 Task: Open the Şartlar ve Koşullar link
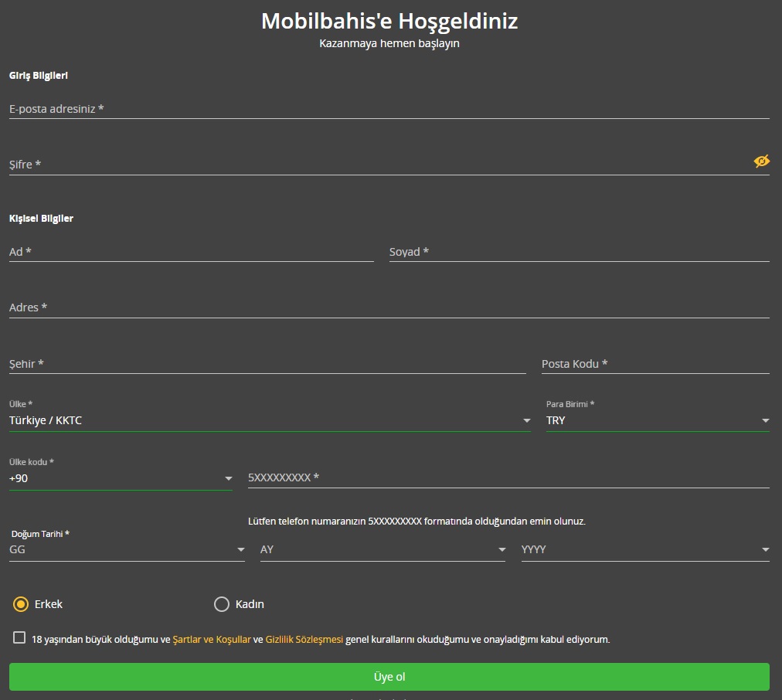[x=212, y=639]
